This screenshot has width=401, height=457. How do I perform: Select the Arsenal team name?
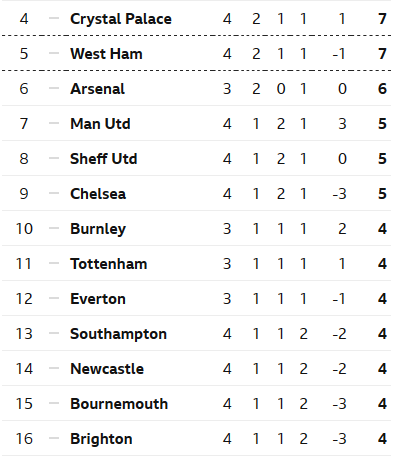click(97, 89)
